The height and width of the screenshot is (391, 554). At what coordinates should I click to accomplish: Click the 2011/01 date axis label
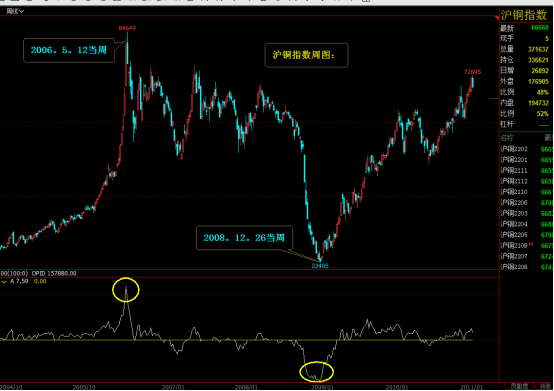click(471, 387)
